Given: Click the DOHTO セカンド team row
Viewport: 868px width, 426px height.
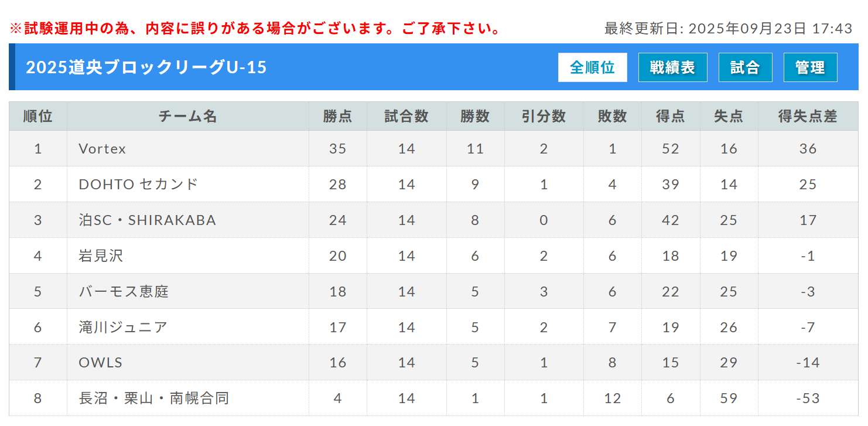Looking at the screenshot, I should click(138, 185).
